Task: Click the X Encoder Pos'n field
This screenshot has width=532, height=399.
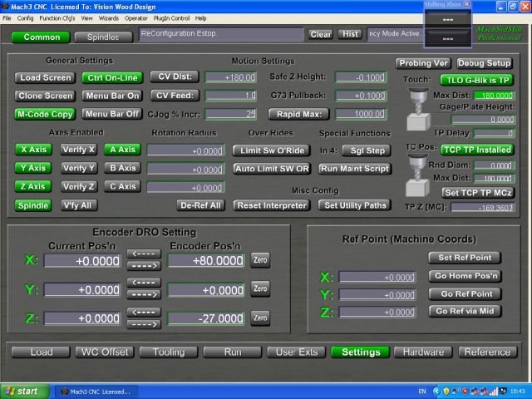Action: click(206, 260)
